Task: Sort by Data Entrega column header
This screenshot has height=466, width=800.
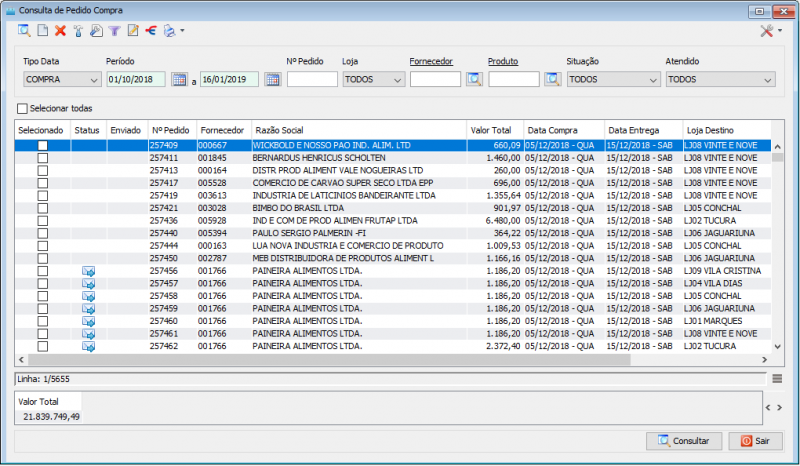Action: (643, 130)
